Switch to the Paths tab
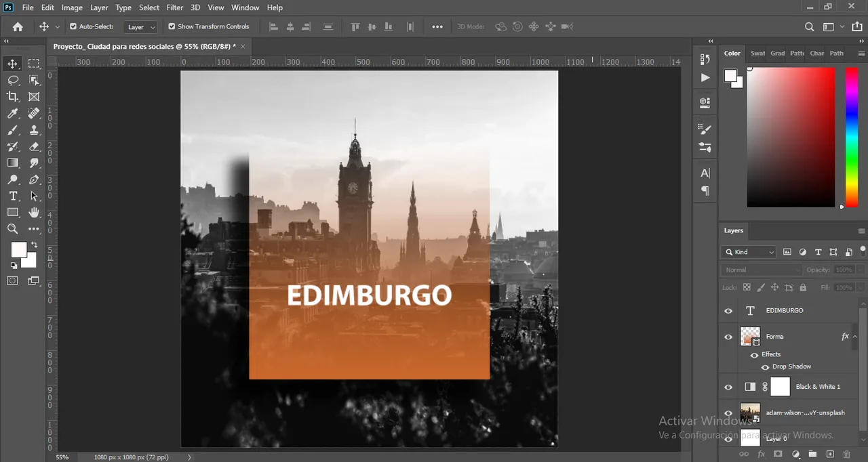 (x=837, y=54)
